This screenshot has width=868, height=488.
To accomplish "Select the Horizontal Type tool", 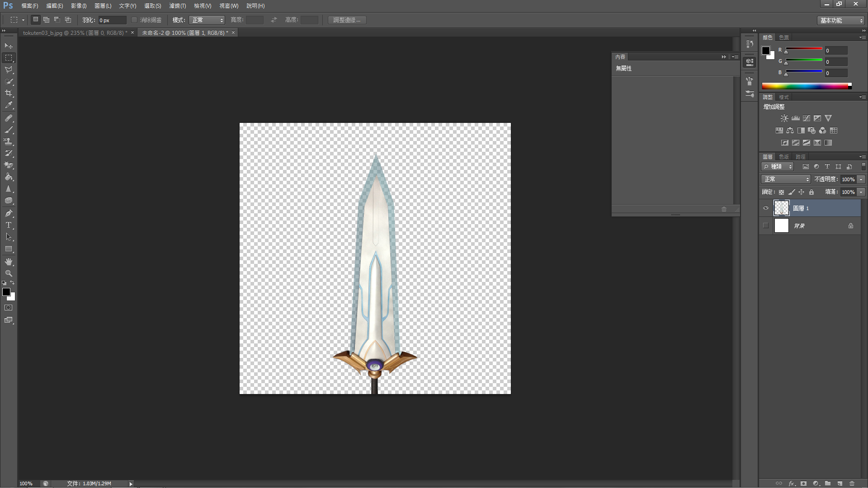I will (9, 225).
